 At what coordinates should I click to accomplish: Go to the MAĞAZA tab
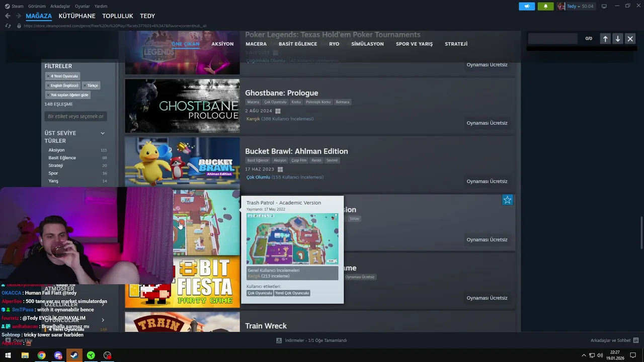[x=39, y=16]
